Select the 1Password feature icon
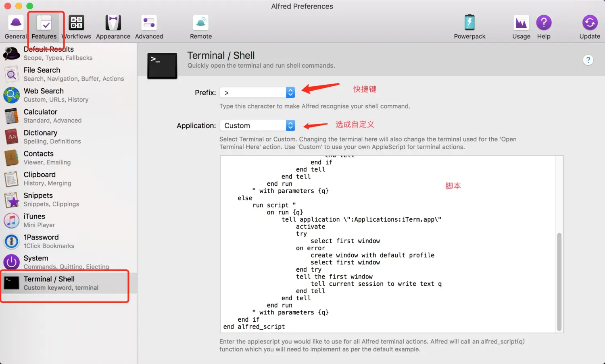 coord(11,241)
